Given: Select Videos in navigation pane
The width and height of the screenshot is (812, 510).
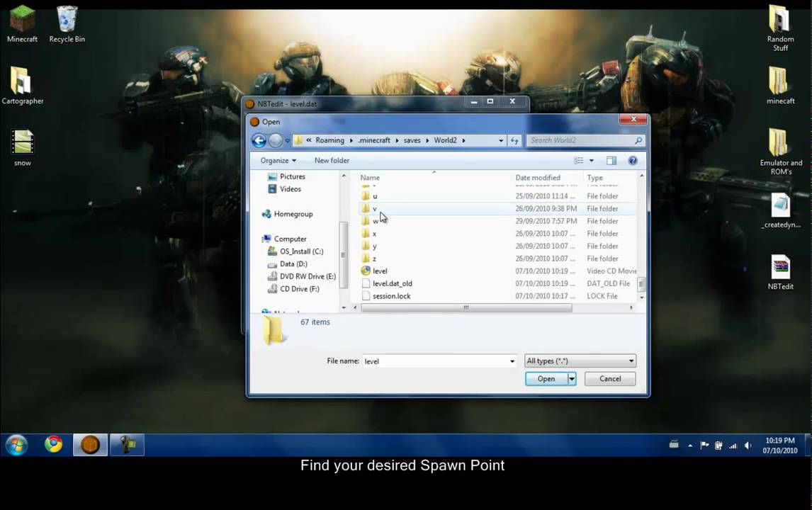Looking at the screenshot, I should 284,189.
